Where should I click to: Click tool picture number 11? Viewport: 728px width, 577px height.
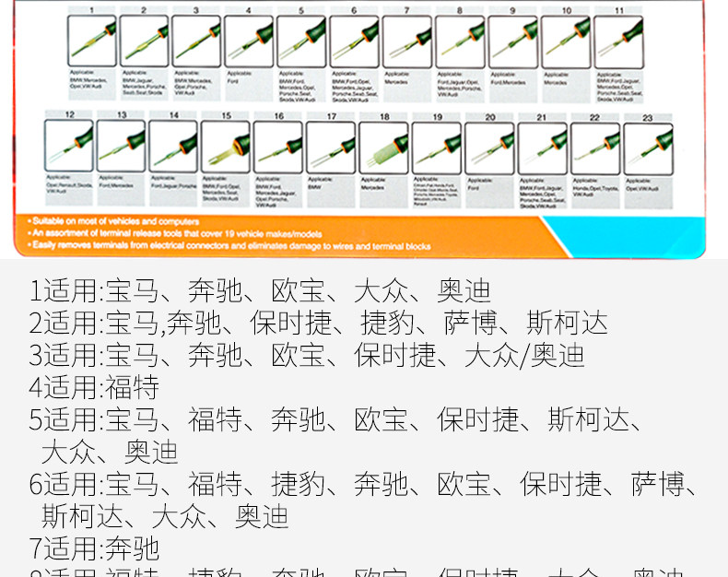619,42
